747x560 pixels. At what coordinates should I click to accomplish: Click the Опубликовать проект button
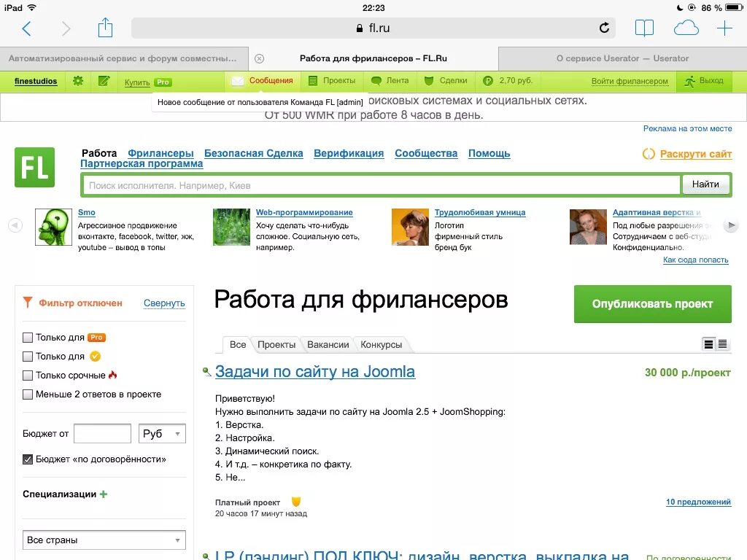pos(653,304)
